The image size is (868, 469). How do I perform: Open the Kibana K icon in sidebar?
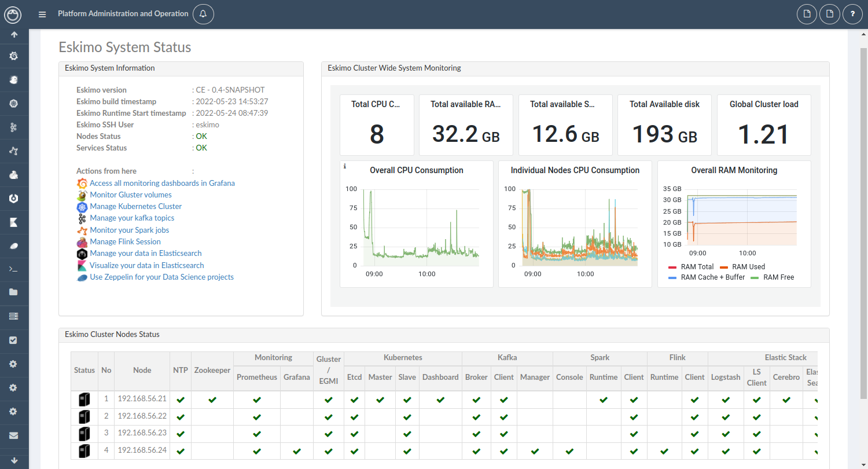tap(14, 222)
